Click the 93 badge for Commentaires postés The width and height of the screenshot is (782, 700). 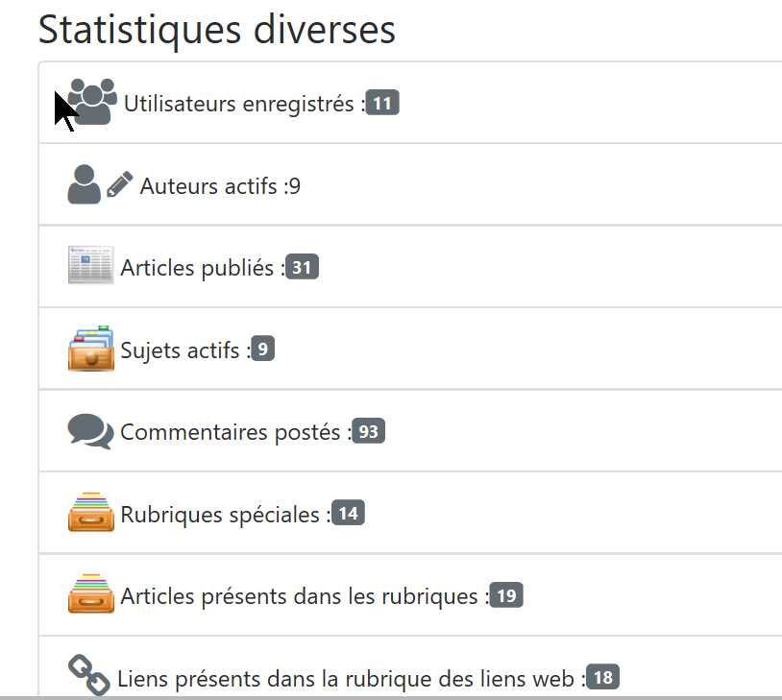[368, 432]
